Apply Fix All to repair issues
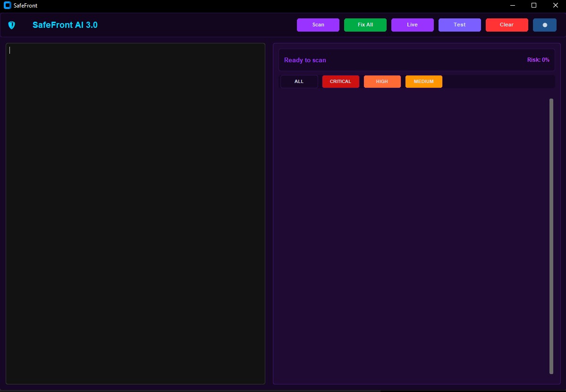566x392 pixels. point(365,25)
